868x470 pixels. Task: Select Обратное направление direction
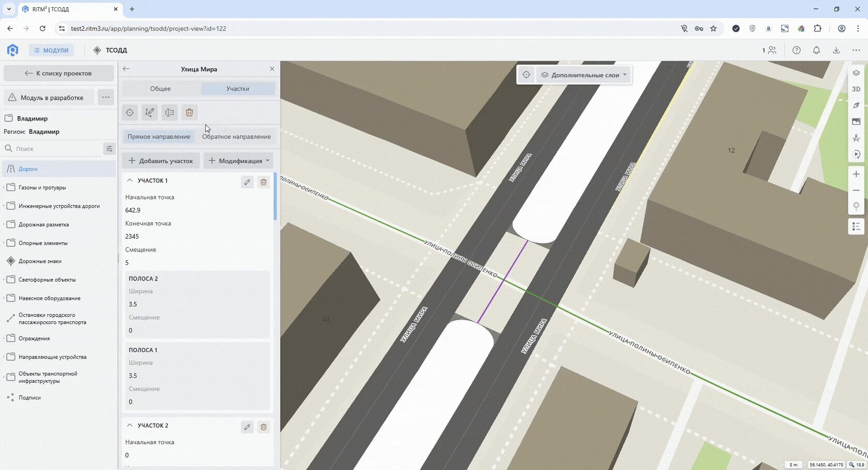[x=236, y=137]
